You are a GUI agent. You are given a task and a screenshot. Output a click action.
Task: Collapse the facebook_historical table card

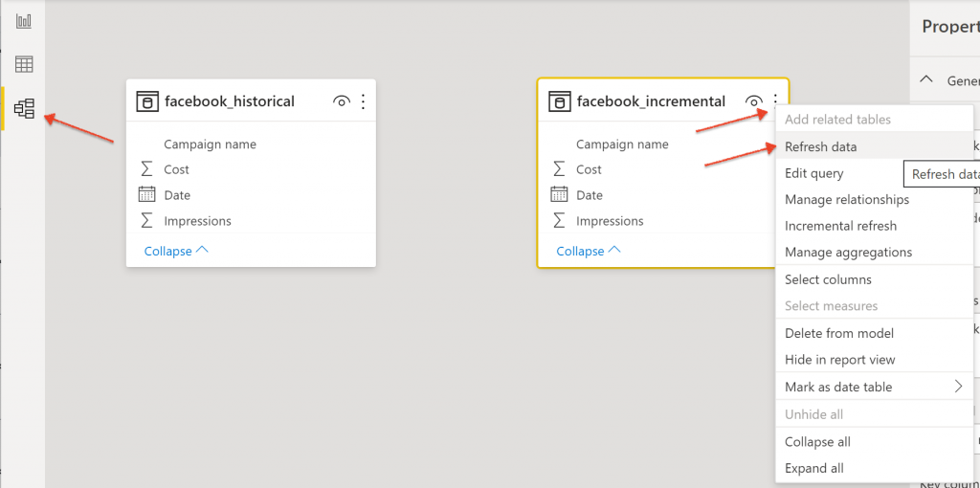[x=176, y=251]
